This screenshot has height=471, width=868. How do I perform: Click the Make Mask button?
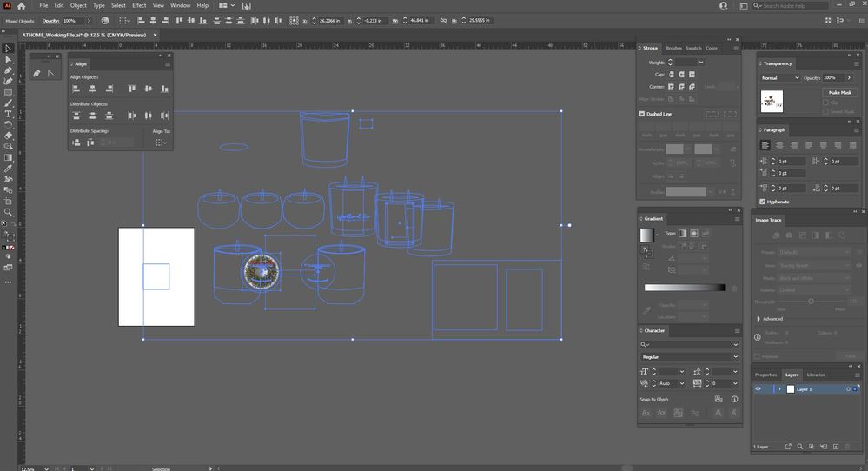pos(840,92)
